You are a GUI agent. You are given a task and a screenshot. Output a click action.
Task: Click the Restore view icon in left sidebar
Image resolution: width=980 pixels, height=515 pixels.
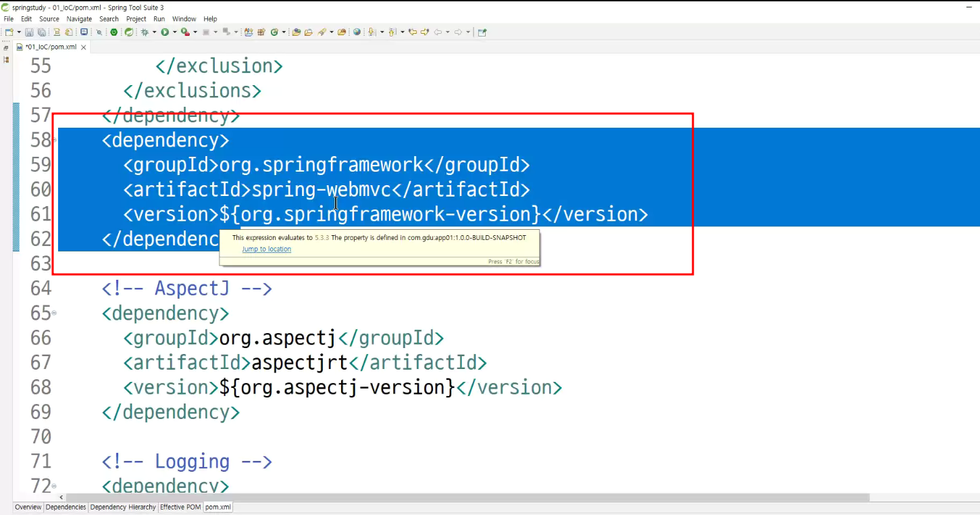coord(6,48)
